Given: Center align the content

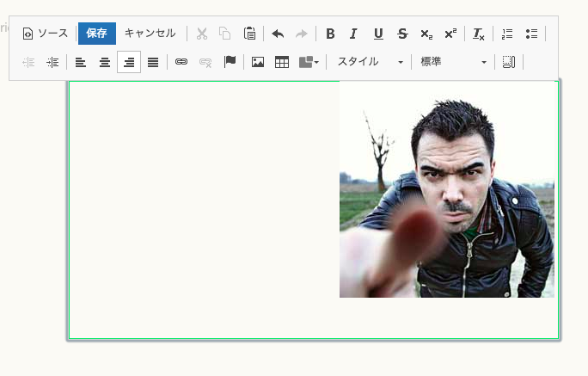Looking at the screenshot, I should [105, 62].
